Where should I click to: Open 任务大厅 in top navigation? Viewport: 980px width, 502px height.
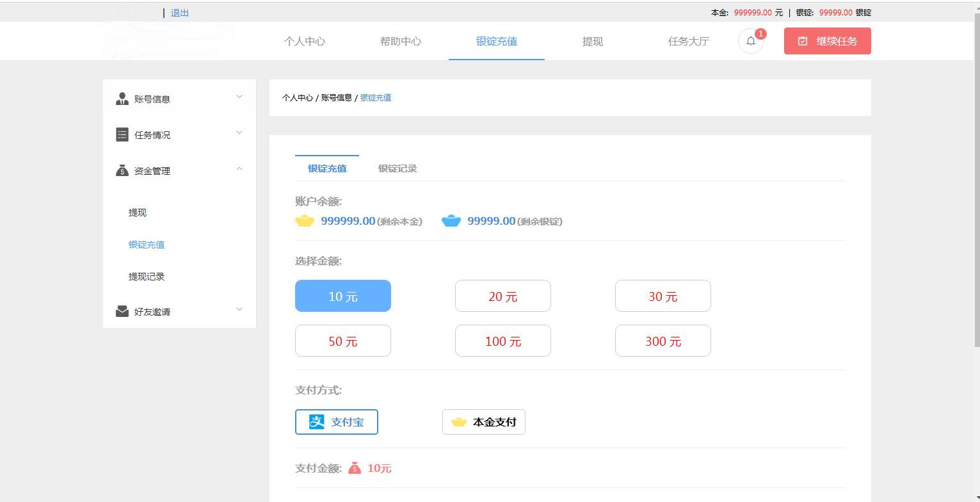689,41
